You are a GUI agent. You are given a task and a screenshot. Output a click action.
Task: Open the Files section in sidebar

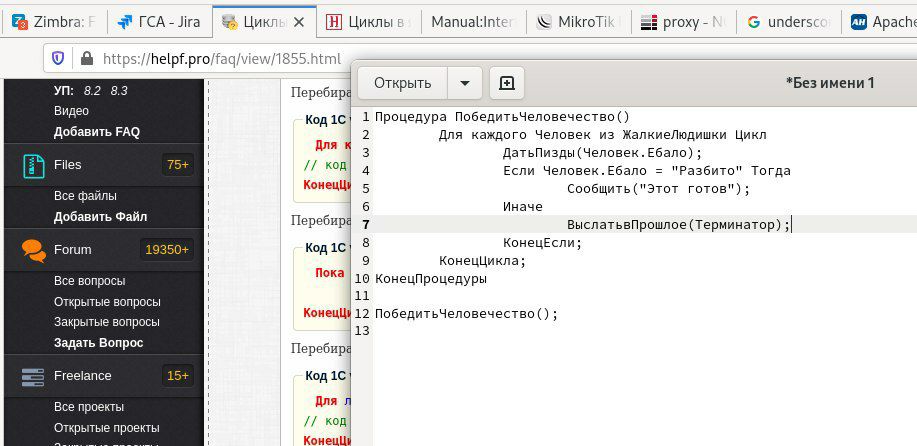coord(67,165)
